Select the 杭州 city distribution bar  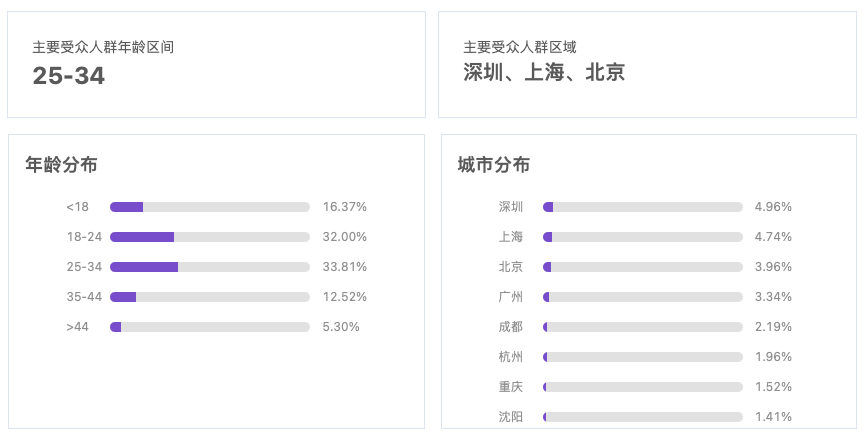pos(642,357)
